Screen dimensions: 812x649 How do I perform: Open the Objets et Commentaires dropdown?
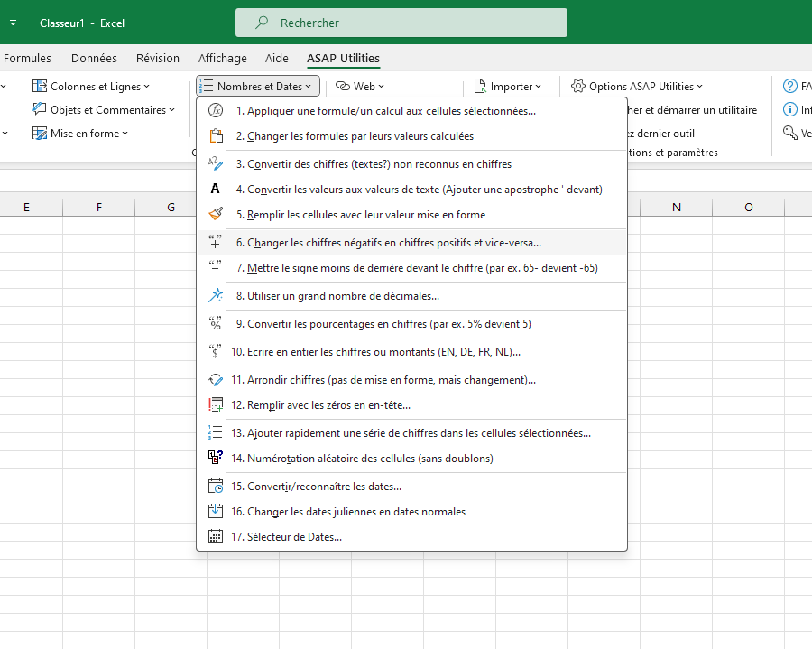[x=104, y=110]
